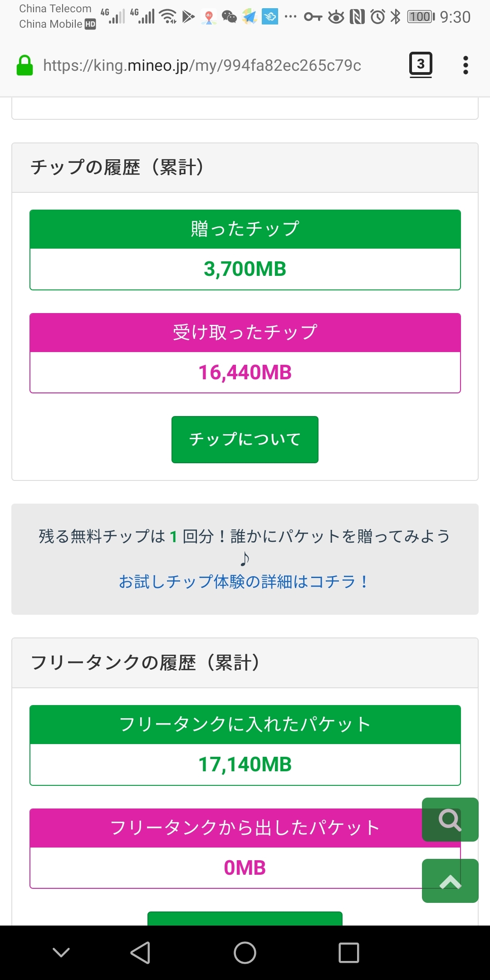490x980 pixels.
Task: Tap the URL address bar
Action: 202,65
